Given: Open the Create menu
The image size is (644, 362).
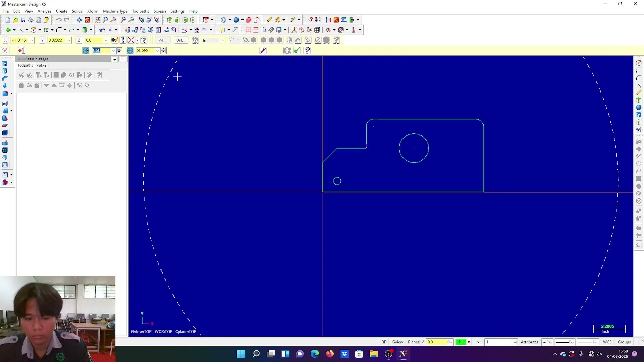Looking at the screenshot, I should tap(62, 11).
